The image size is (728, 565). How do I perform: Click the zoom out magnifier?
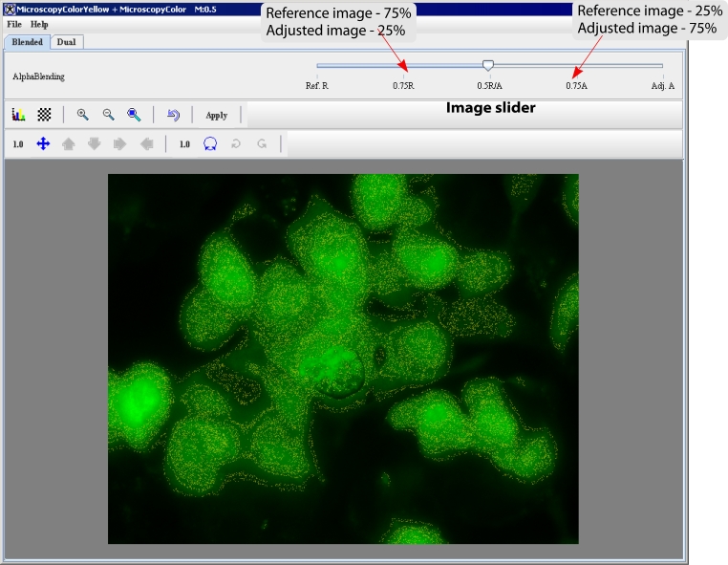(109, 115)
